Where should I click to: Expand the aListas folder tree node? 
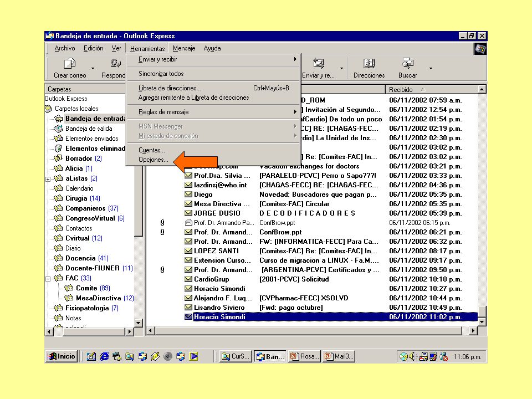tap(48, 179)
